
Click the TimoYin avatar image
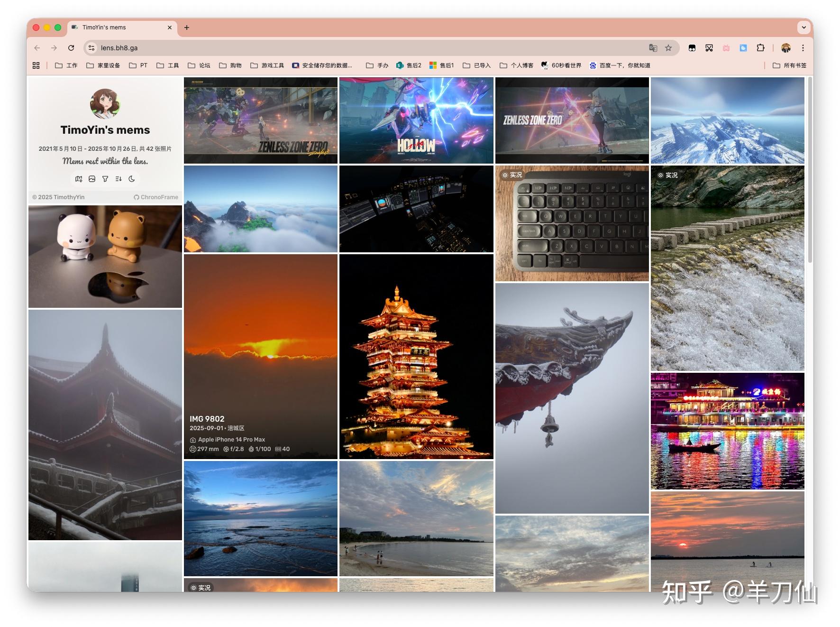point(105,104)
